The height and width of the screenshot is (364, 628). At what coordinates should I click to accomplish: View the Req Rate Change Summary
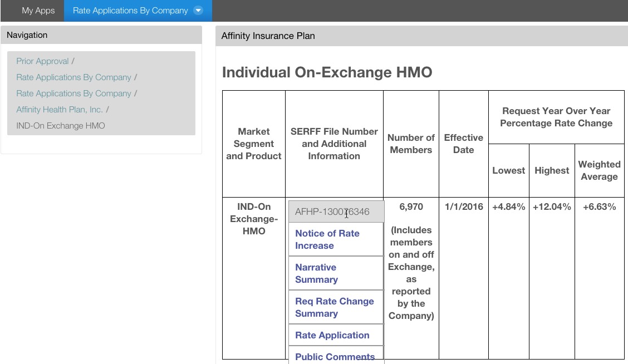[x=334, y=307]
